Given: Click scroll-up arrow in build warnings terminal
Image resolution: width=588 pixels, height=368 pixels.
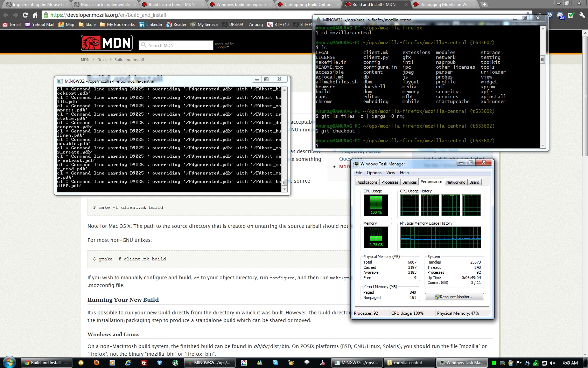Looking at the screenshot, I should tap(285, 90).
